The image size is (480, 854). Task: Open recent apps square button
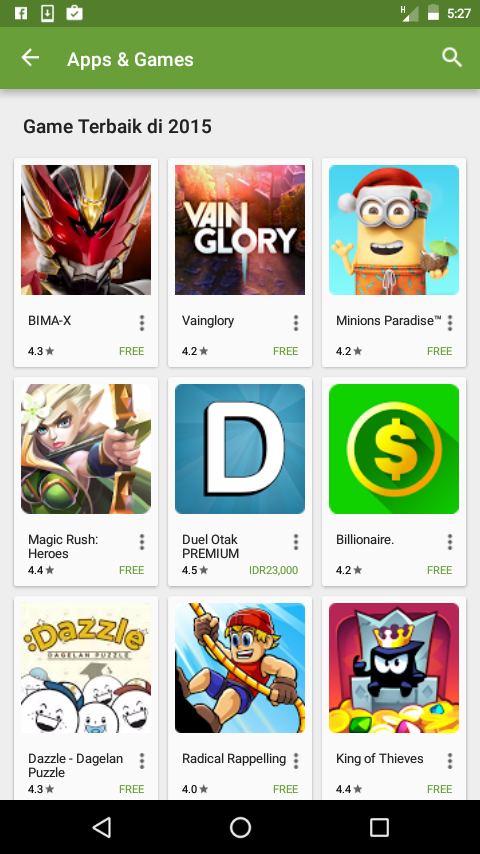[x=379, y=827]
